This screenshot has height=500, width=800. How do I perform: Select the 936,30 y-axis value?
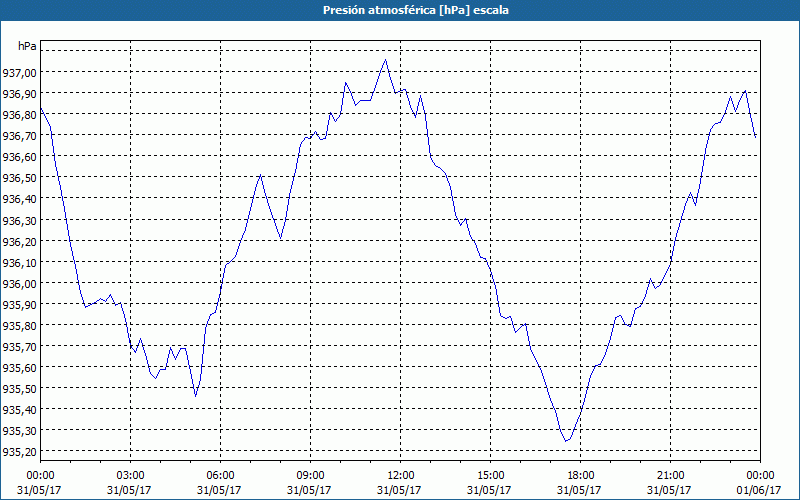point(20,220)
